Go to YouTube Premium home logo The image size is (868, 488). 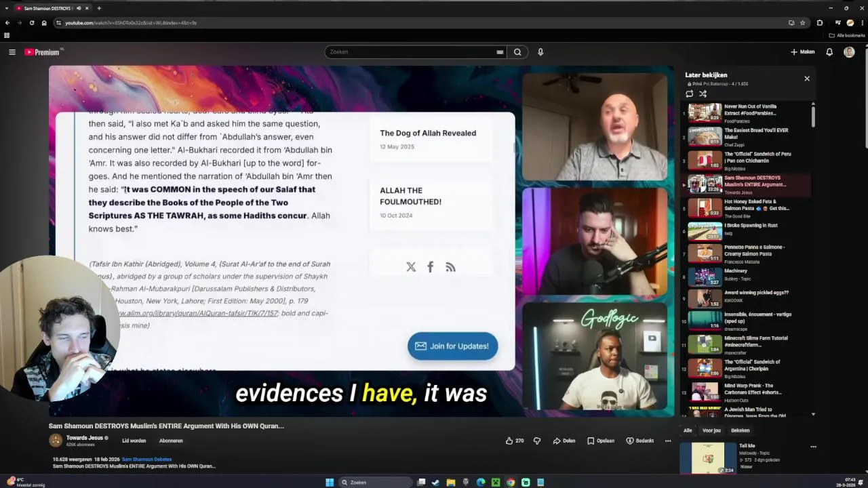click(43, 52)
